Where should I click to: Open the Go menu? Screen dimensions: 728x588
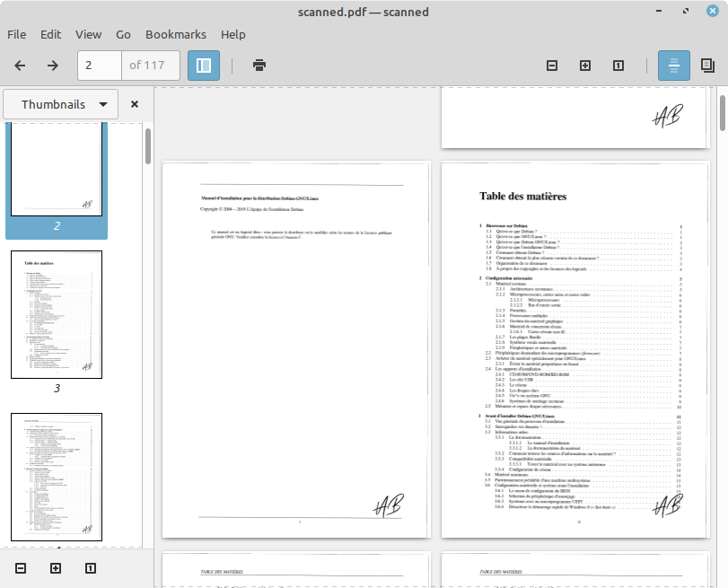(x=123, y=35)
